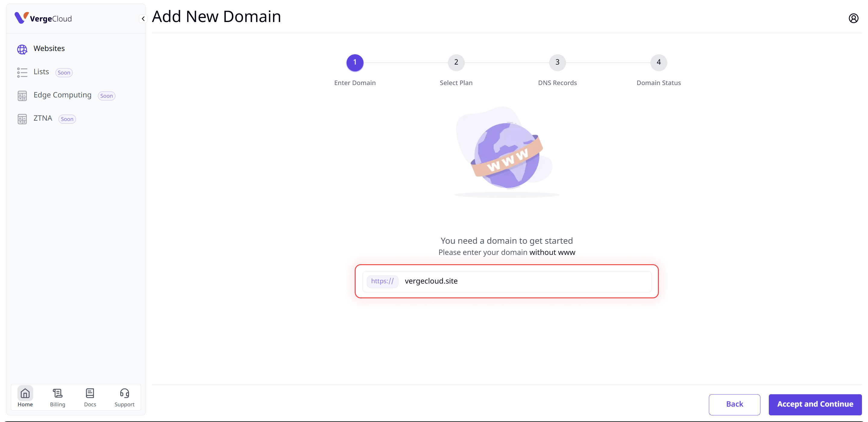Click the domain input field

[x=507, y=281]
